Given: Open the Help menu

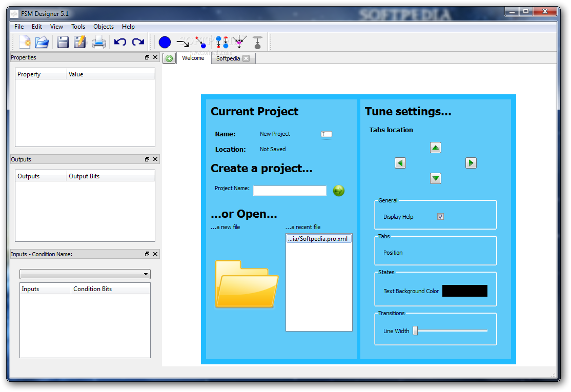Looking at the screenshot, I should pyautogui.click(x=128, y=27).
